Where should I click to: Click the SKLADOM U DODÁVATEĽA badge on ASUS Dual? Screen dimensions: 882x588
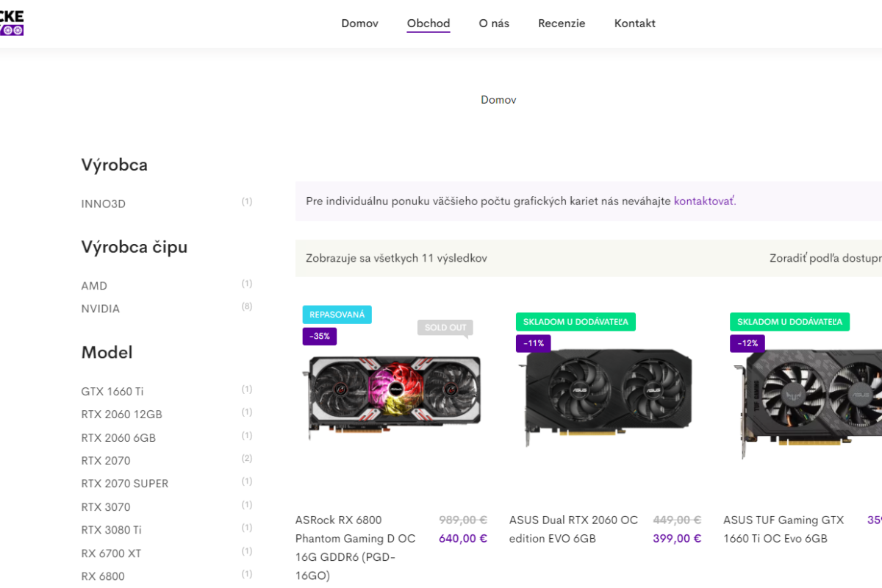(x=576, y=322)
